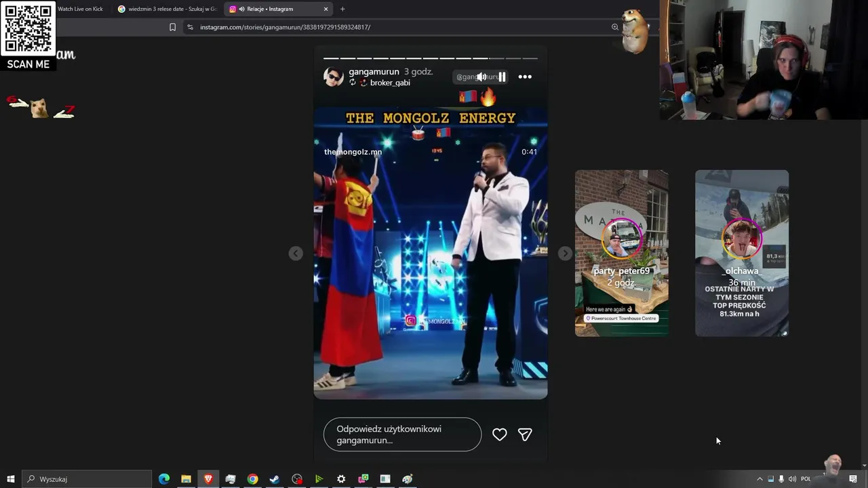Open the broker_gabi reposted account link
The height and width of the screenshot is (488, 868).
click(390, 83)
